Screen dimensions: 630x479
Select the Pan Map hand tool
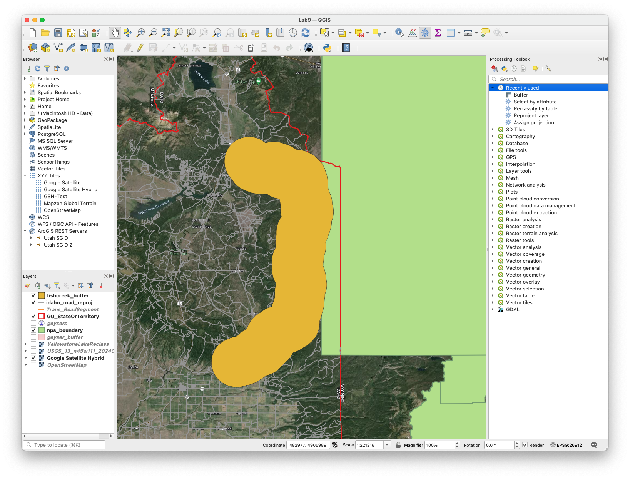[x=115, y=33]
